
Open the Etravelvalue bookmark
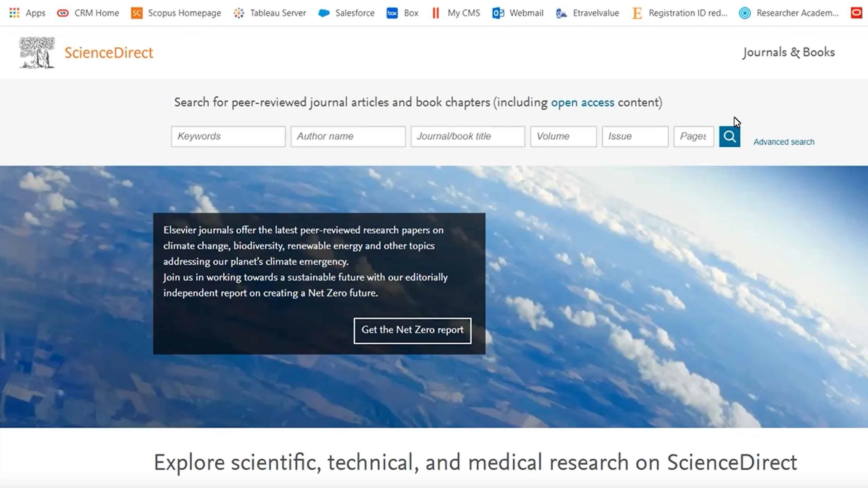click(587, 13)
